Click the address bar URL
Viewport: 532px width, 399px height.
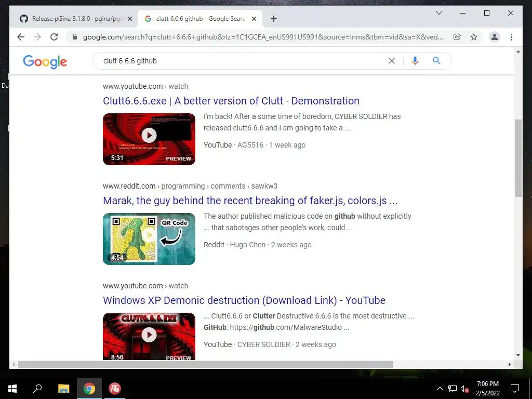tap(263, 37)
